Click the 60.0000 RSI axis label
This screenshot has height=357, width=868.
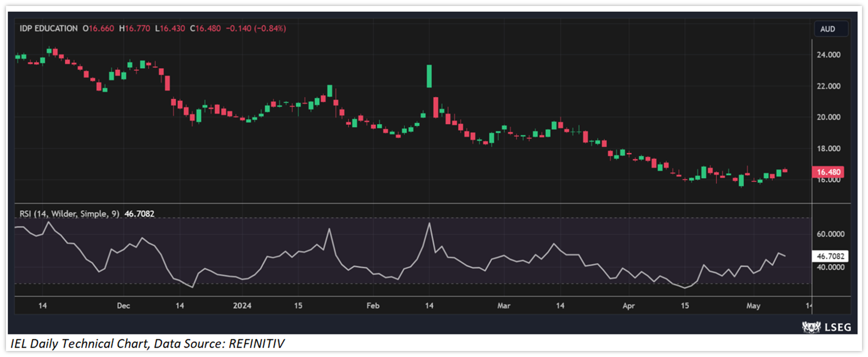(x=830, y=234)
